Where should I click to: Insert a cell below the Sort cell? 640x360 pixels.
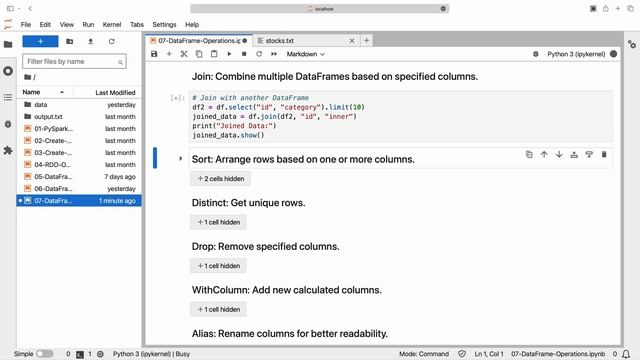589,154
